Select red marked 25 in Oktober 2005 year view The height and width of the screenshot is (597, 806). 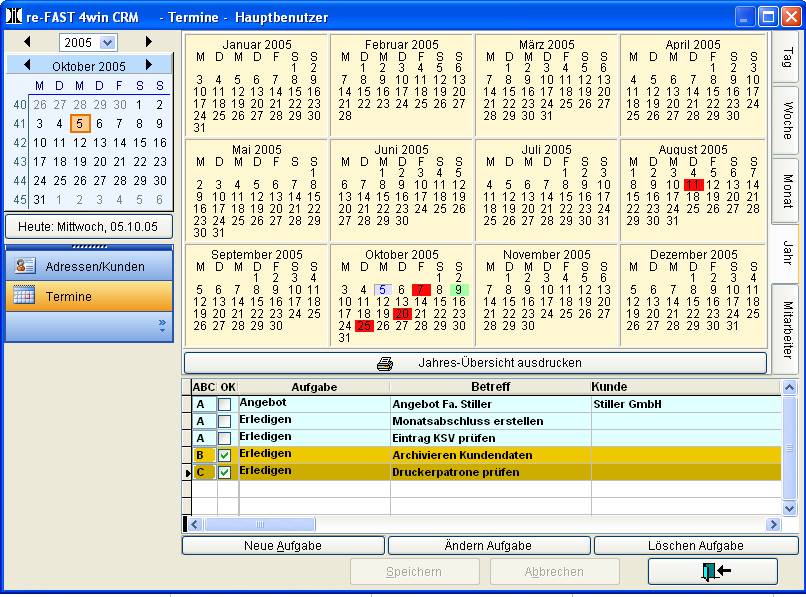pos(364,325)
